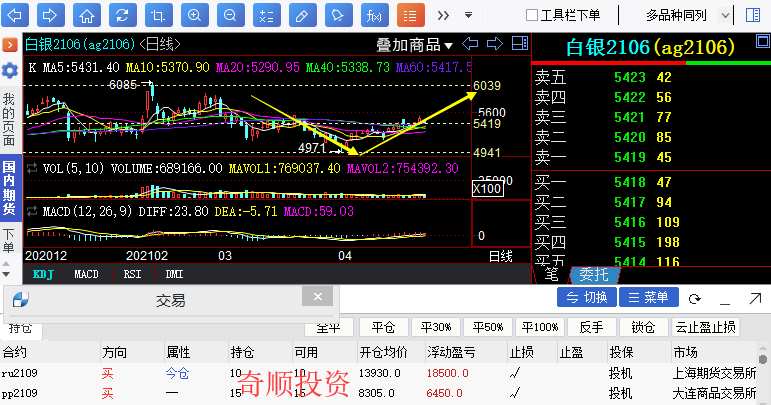Open the home page icon
The height and width of the screenshot is (405, 771).
coord(87,15)
